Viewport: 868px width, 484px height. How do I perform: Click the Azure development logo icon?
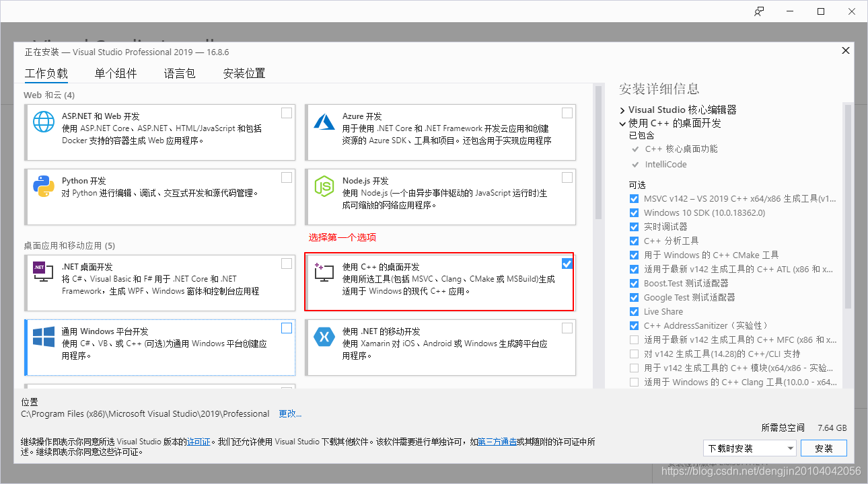(324, 122)
